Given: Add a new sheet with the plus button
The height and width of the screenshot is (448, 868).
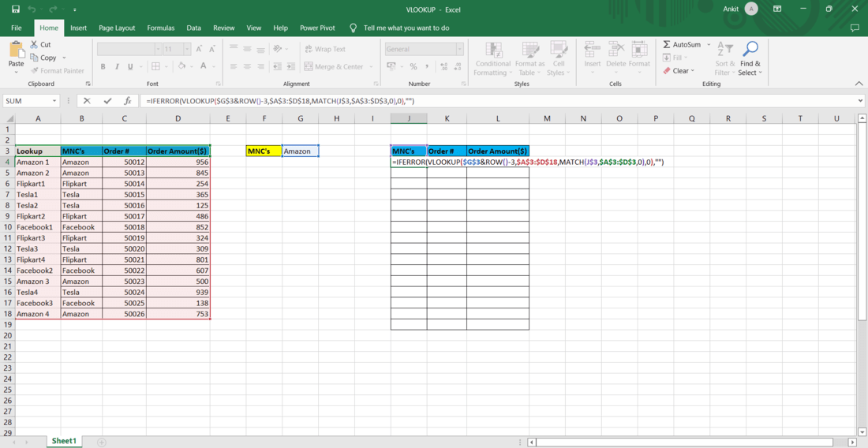Looking at the screenshot, I should [x=101, y=442].
